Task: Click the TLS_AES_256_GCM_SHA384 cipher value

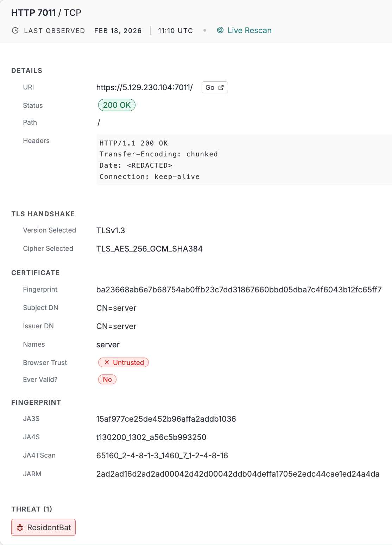Action: pyautogui.click(x=150, y=249)
